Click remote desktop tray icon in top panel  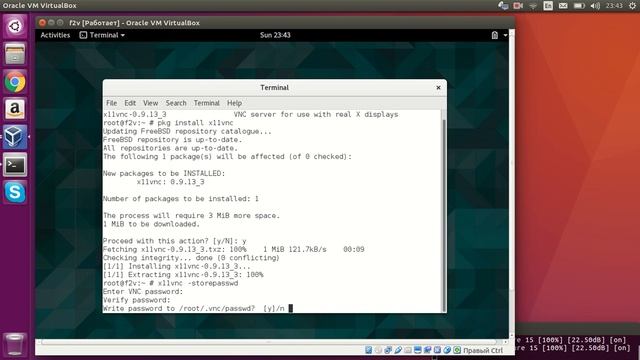(503, 5)
